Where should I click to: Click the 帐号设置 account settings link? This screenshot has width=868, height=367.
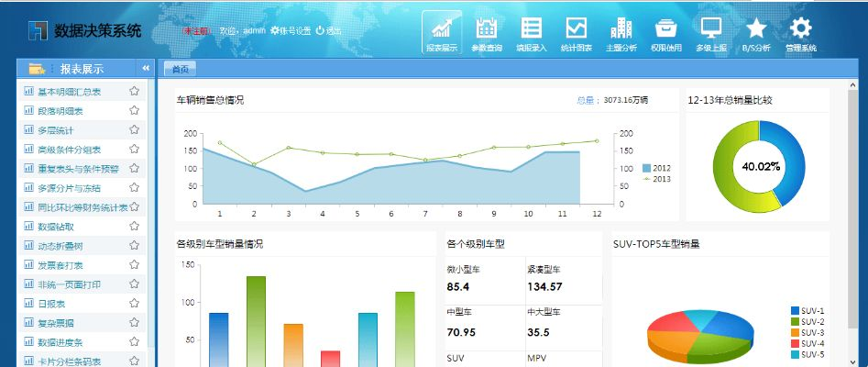coord(291,30)
